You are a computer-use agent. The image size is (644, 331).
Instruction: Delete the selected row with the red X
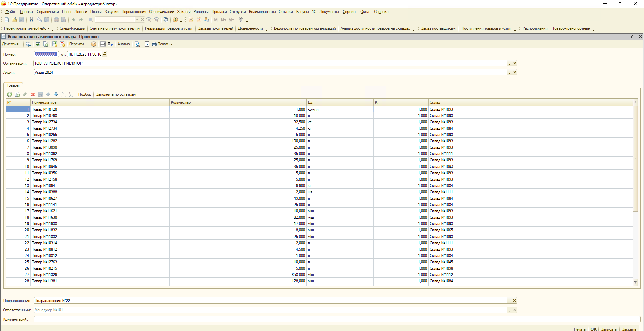click(33, 95)
